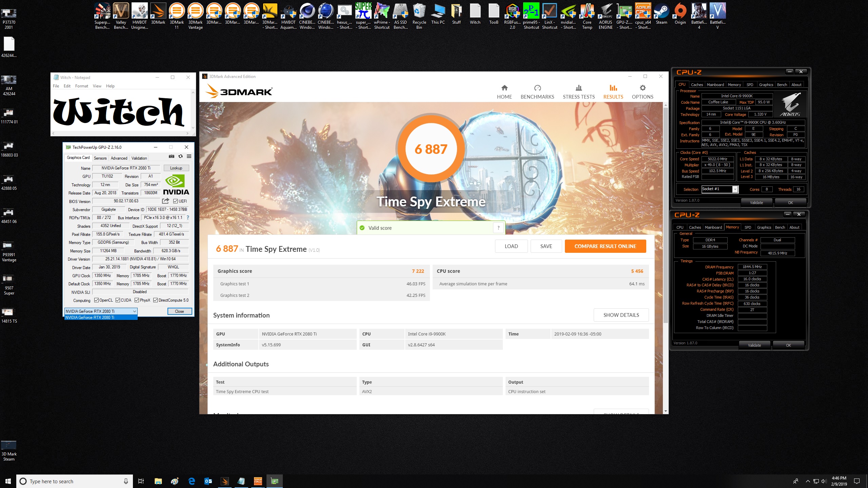Click the Valid score help question mark
This screenshot has height=488, width=868.
pos(498,228)
